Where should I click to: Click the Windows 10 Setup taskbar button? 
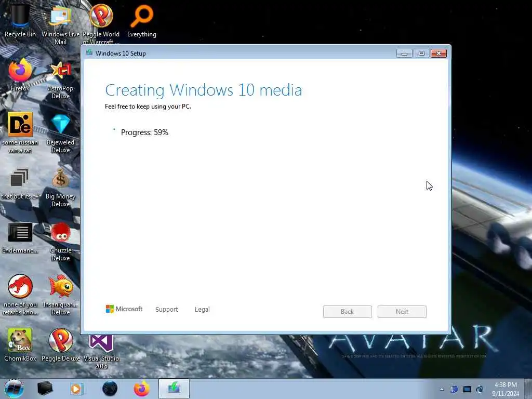pyautogui.click(x=174, y=389)
